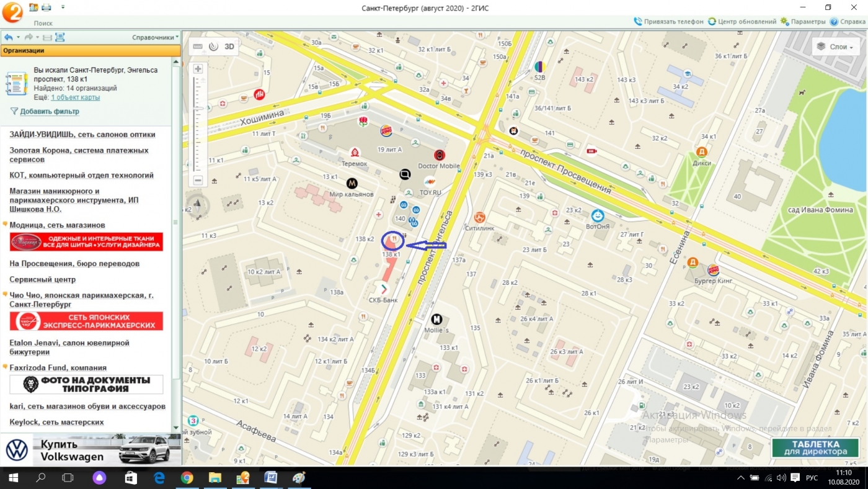Click the radius search spiral tool on map
Viewport: 868px width, 489px height.
click(x=213, y=47)
